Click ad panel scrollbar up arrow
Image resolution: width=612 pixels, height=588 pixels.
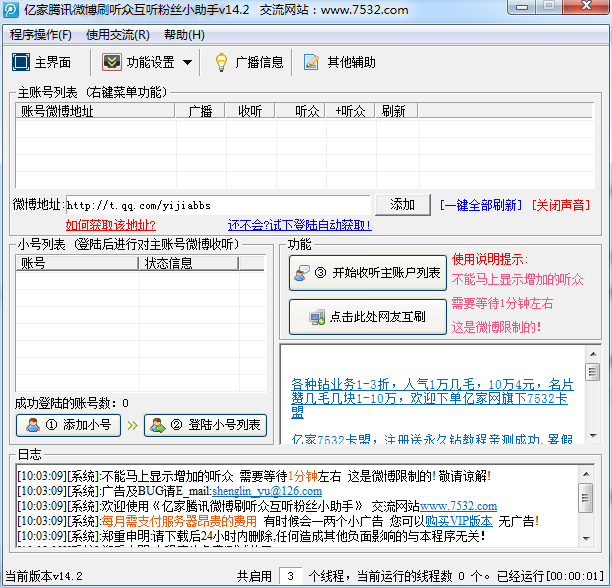593,354
